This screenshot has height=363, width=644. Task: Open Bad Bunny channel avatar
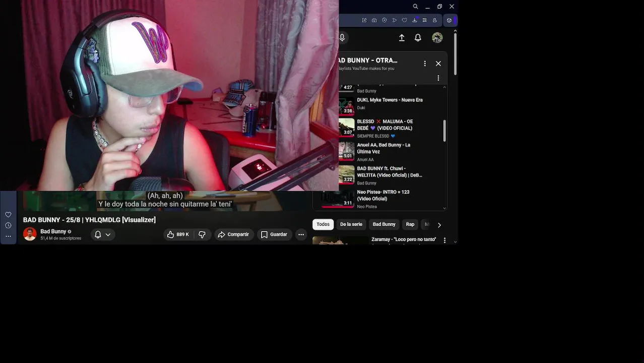[30, 234]
